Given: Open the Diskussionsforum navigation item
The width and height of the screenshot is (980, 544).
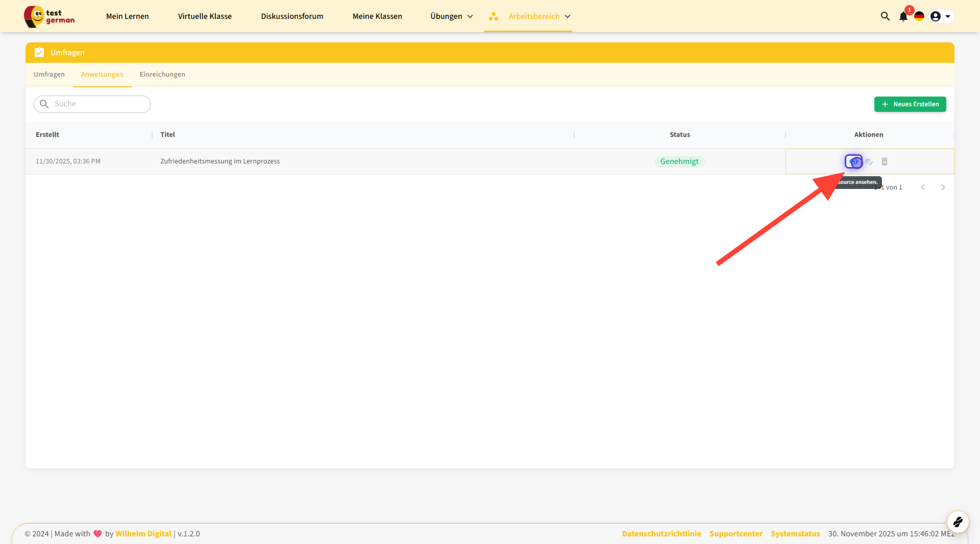Looking at the screenshot, I should 292,16.
